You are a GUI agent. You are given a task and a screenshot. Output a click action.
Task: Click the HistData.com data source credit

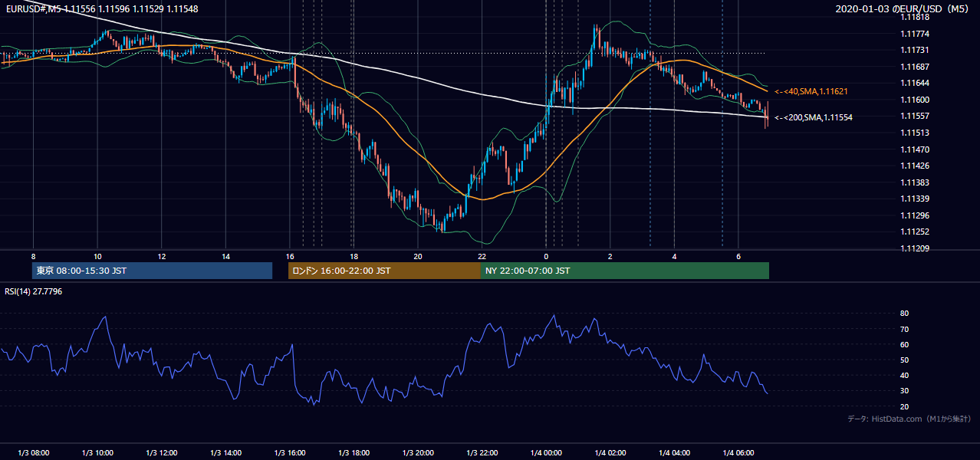(x=909, y=419)
